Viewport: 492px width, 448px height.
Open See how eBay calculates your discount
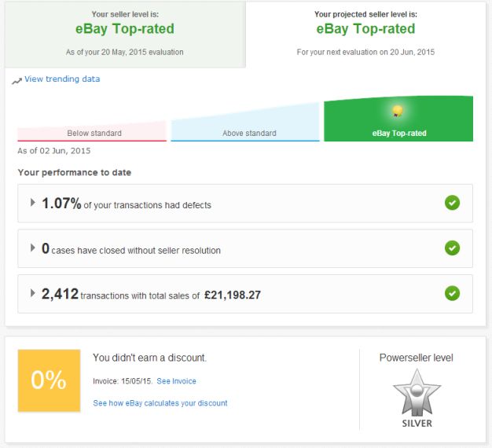click(160, 403)
